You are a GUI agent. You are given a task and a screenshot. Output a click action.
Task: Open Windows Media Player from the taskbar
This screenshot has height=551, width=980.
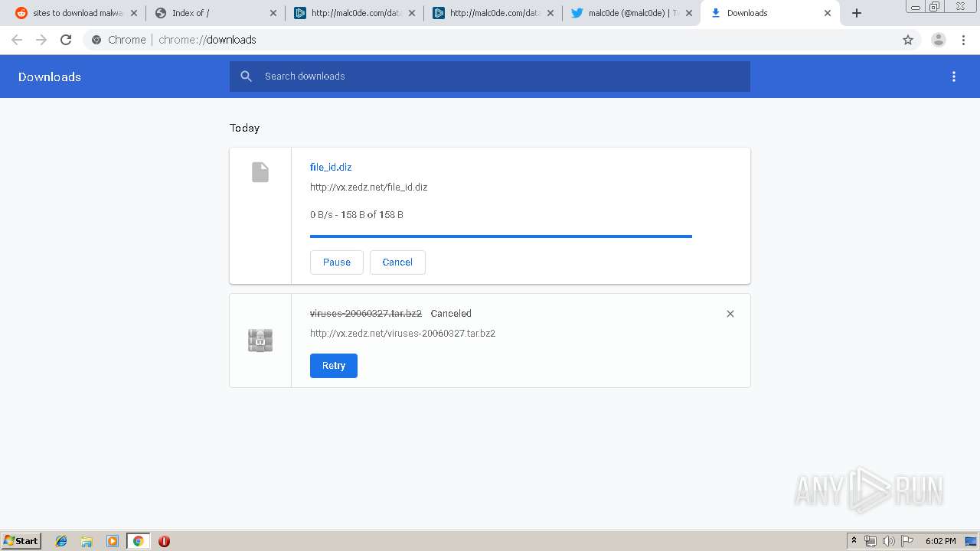[x=113, y=541]
